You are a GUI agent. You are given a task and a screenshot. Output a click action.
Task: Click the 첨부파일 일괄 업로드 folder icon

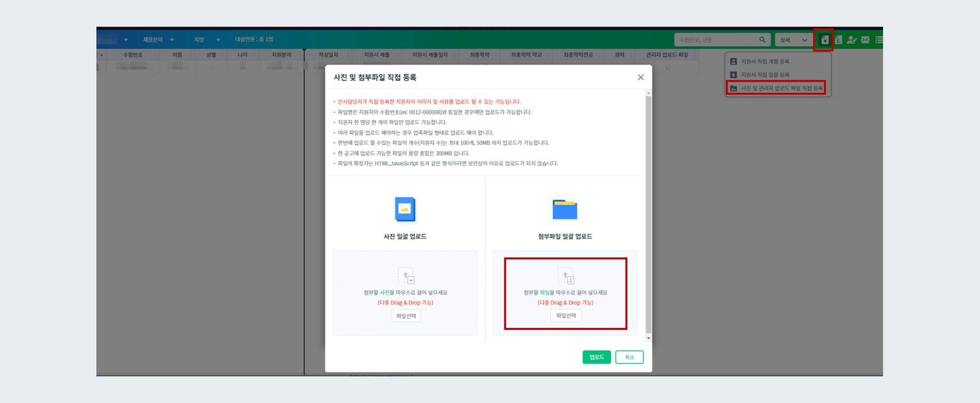[565, 209]
